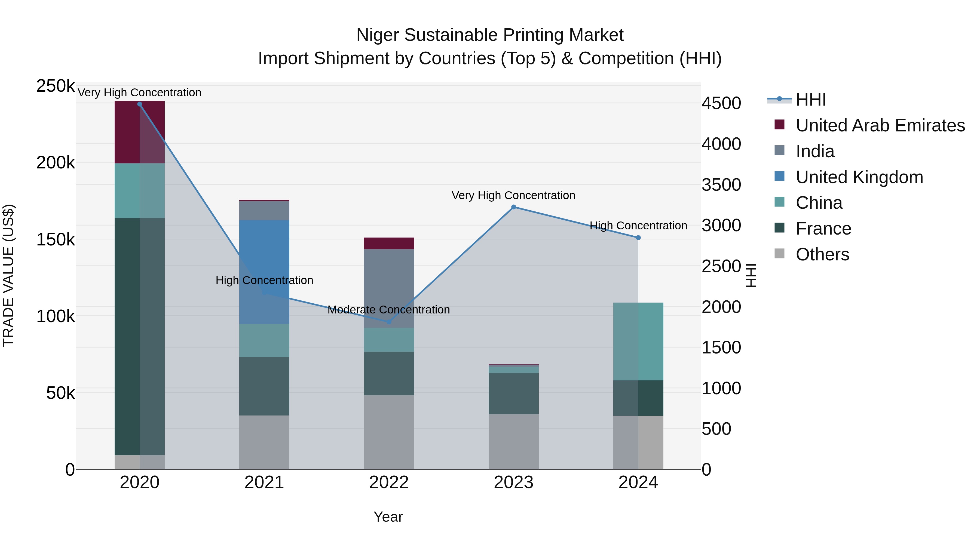Toggle United Arab Emirates legend entry

pyautogui.click(x=870, y=125)
